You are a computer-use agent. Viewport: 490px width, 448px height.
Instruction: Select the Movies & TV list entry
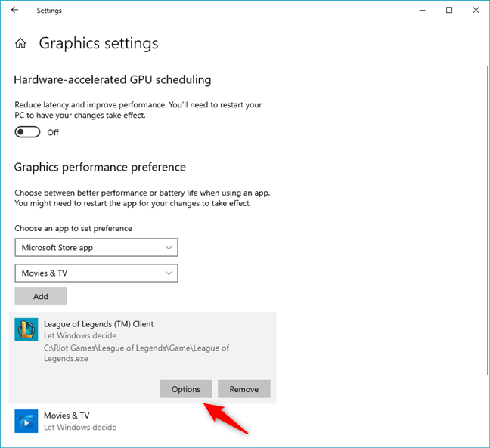pos(142,421)
